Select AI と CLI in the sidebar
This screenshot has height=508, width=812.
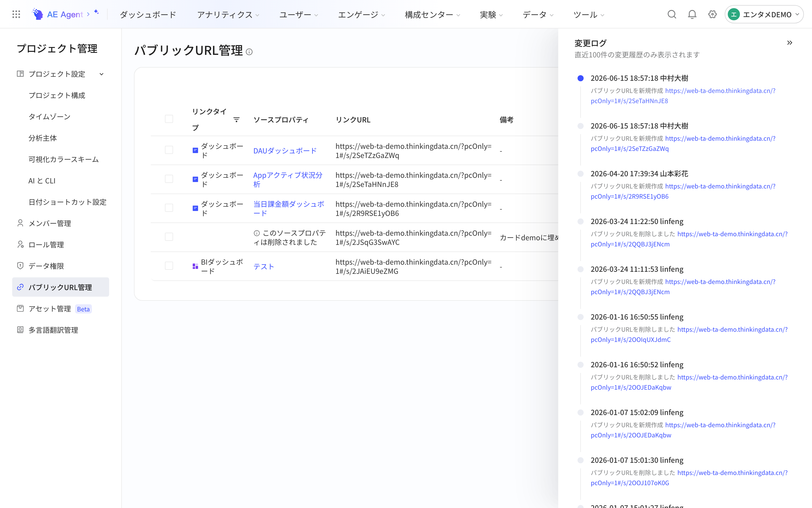42,181
